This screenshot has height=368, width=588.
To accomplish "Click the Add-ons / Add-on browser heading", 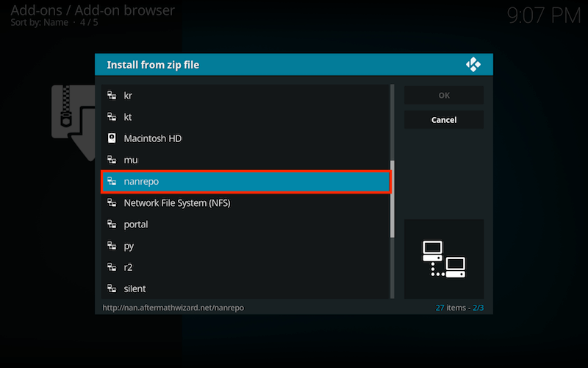I will pos(93,10).
